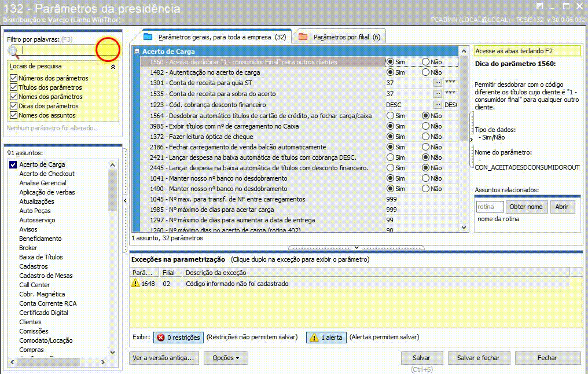Image resolution: width=588 pixels, height=374 pixels.
Task: Select Certificado Digital subject
Action: pos(43,313)
